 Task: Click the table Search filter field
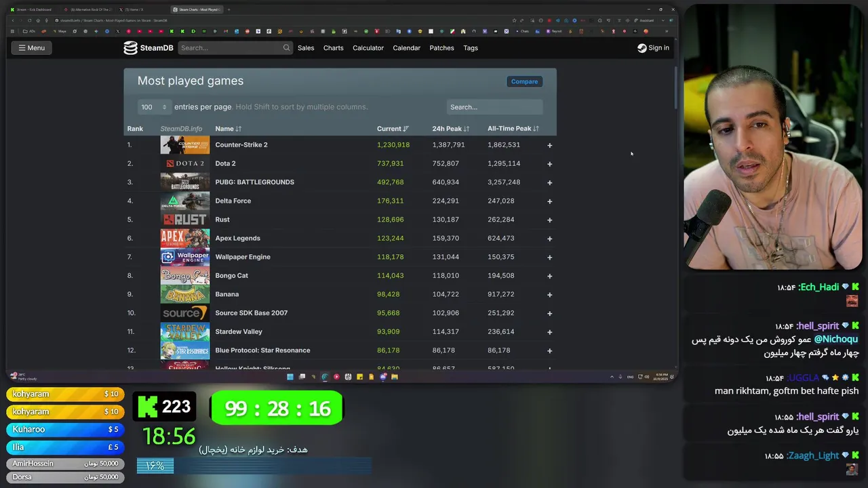(x=494, y=107)
